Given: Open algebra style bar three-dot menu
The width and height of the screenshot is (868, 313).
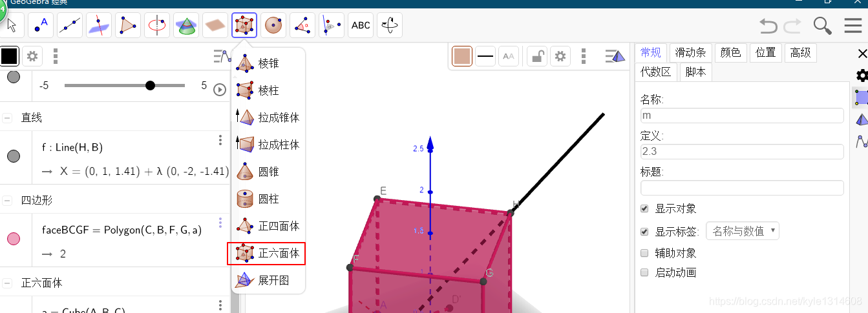Looking at the screenshot, I should point(56,57).
